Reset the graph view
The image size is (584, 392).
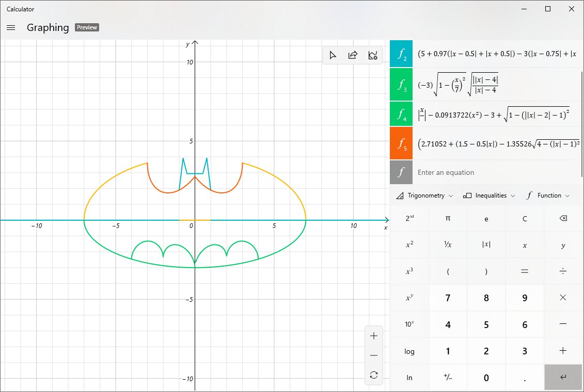coord(373,375)
